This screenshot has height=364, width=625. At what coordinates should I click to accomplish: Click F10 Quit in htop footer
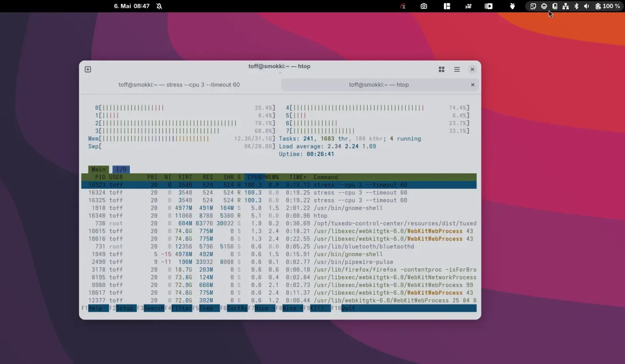tap(348, 308)
